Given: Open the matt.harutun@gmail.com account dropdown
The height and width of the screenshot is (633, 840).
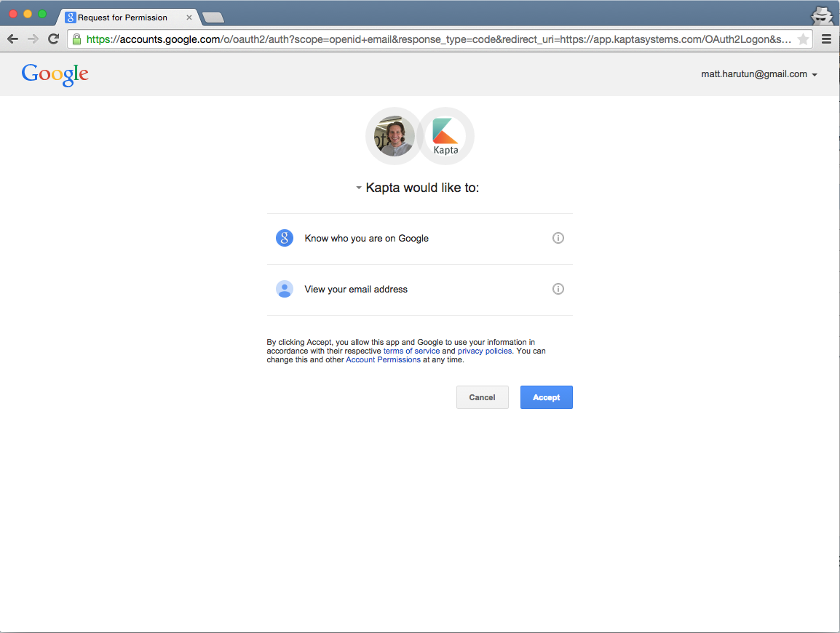Looking at the screenshot, I should 759,74.
